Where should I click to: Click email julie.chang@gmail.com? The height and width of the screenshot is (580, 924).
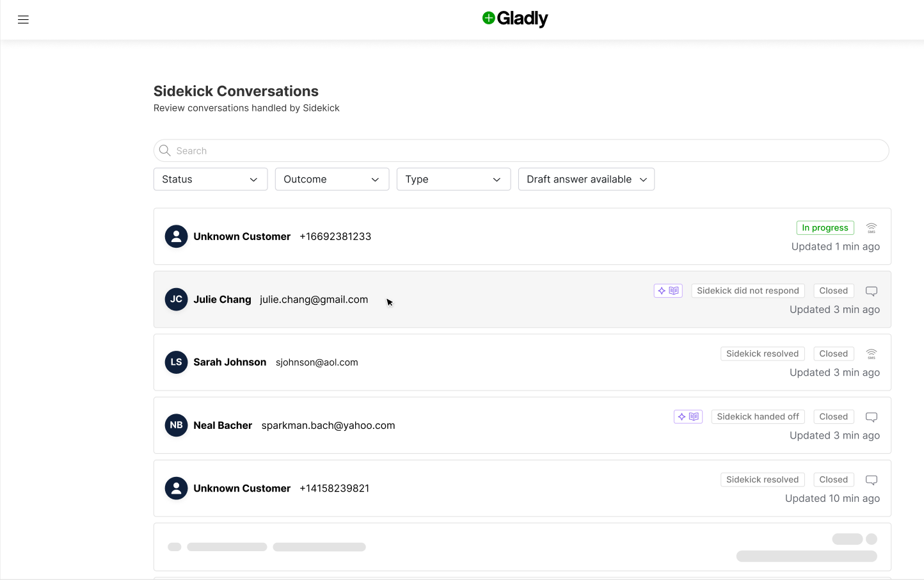(x=314, y=299)
